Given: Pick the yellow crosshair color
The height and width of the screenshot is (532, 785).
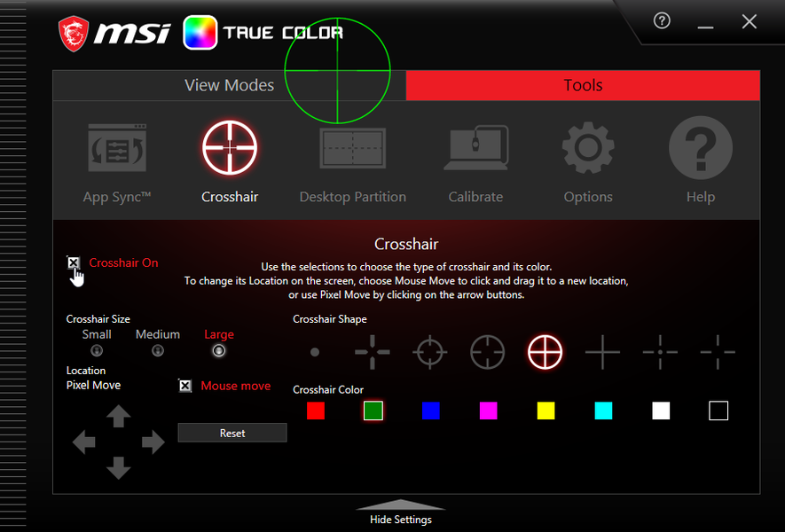Looking at the screenshot, I should [x=546, y=411].
